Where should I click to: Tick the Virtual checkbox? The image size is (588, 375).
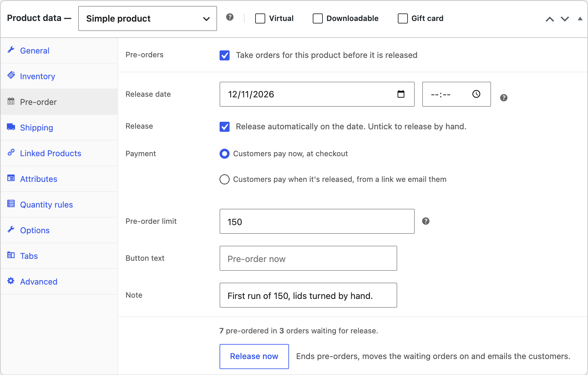(x=260, y=18)
